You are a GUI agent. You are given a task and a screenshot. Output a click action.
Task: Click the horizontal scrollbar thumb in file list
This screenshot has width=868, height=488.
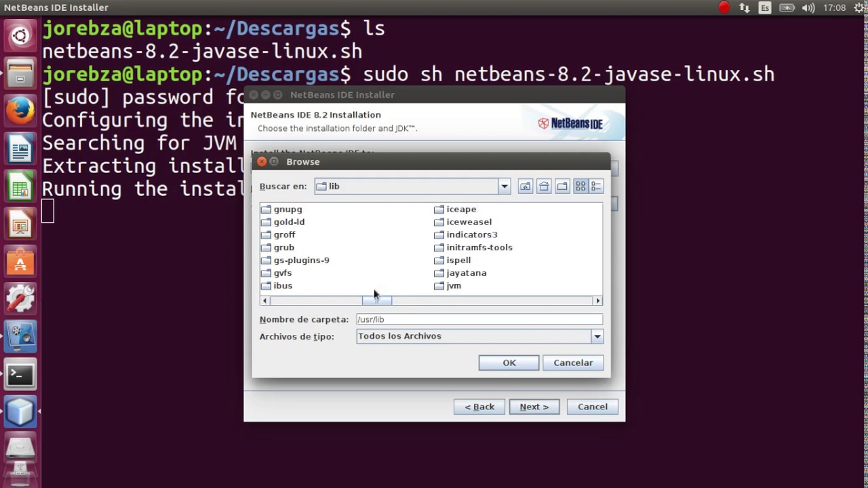pyautogui.click(x=377, y=300)
